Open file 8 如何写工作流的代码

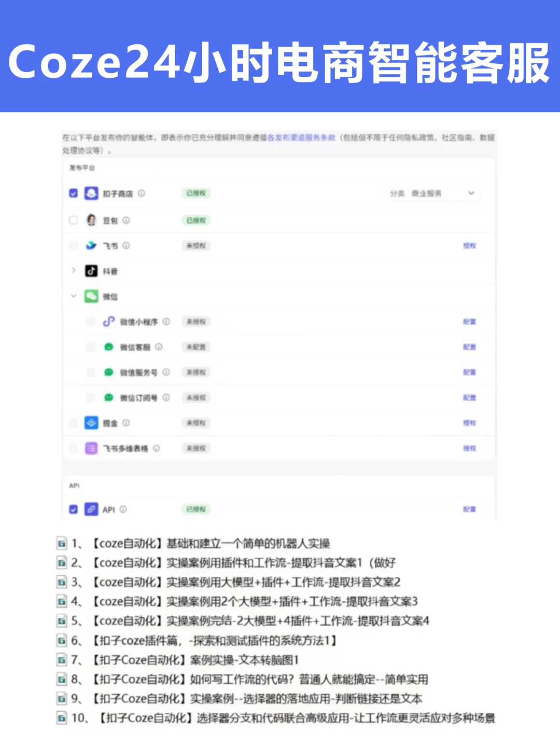click(243, 679)
